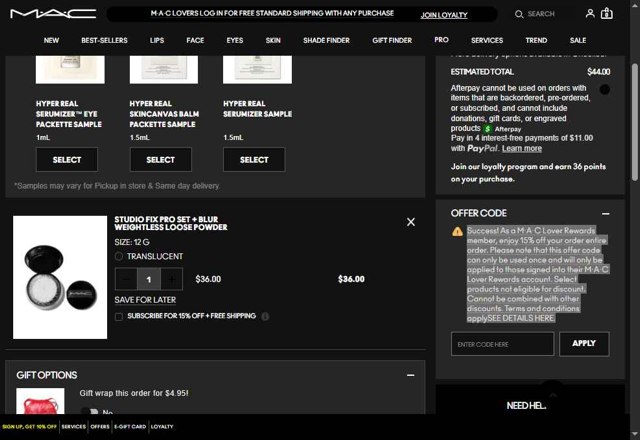The height and width of the screenshot is (440, 640).
Task: Select Hyper Real Skincanvas Balm sample
Action: [160, 160]
